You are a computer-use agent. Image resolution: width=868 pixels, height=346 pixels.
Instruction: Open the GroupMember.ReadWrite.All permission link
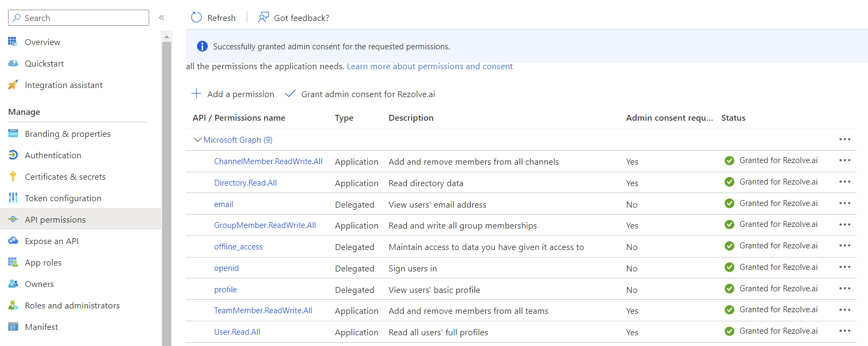pyautogui.click(x=265, y=225)
